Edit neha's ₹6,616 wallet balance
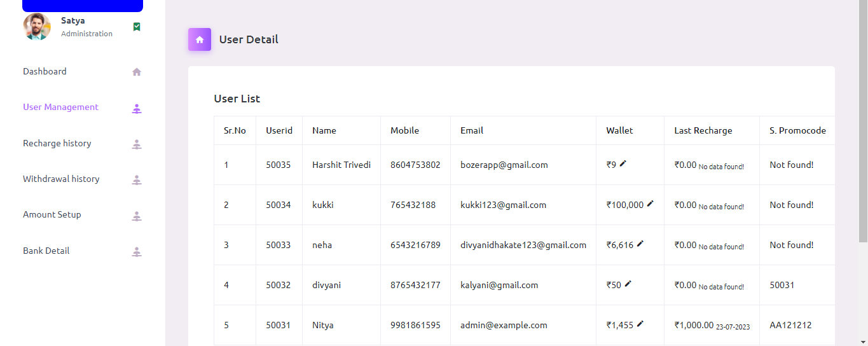The image size is (868, 346). pyautogui.click(x=640, y=244)
